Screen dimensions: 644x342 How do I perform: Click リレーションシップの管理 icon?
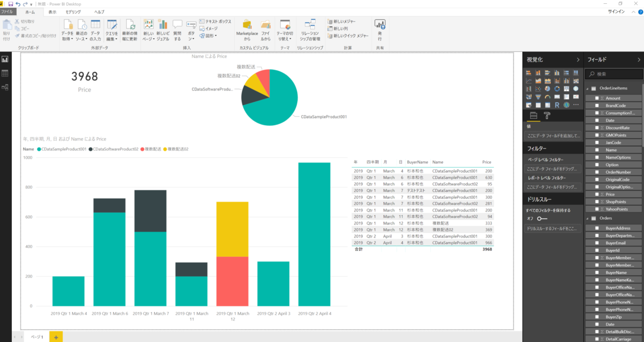(309, 31)
